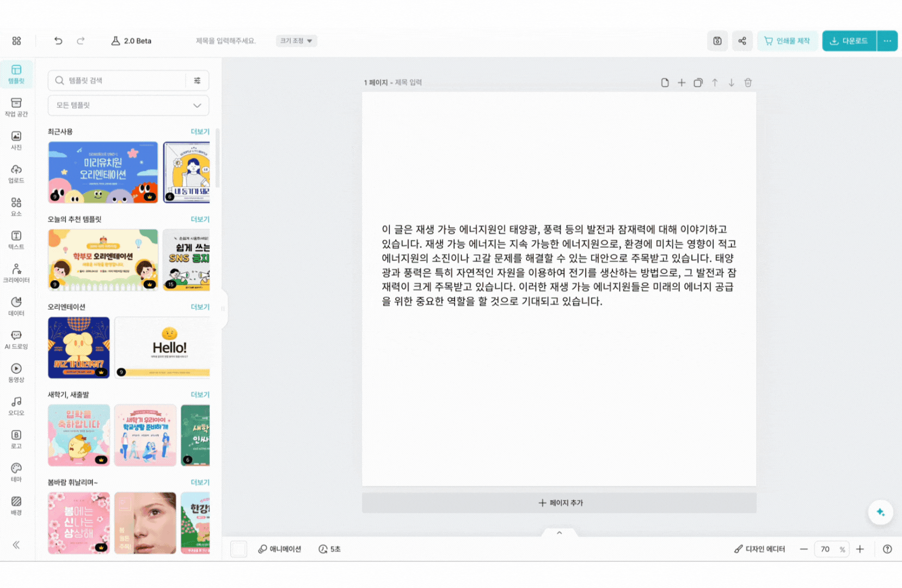Viewport: 902px width, 588px height.
Task: Open the 데이터 data chart sidebar icon
Action: pos(16,307)
